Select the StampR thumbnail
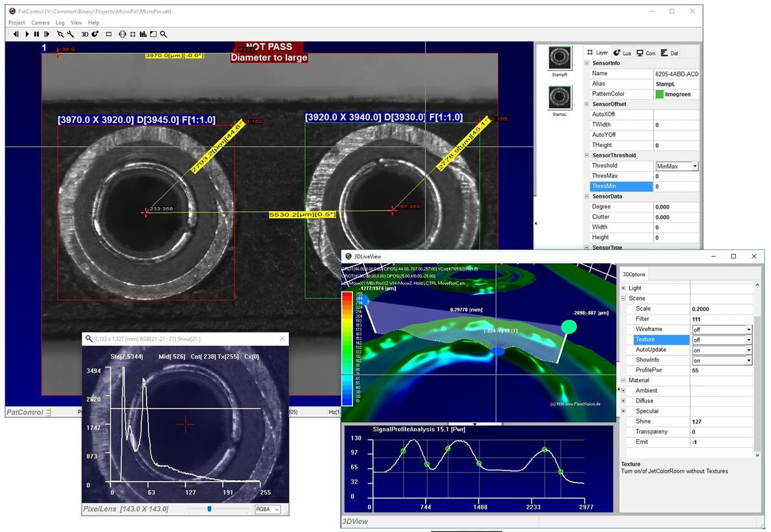This screenshot has width=771, height=532. click(x=560, y=58)
